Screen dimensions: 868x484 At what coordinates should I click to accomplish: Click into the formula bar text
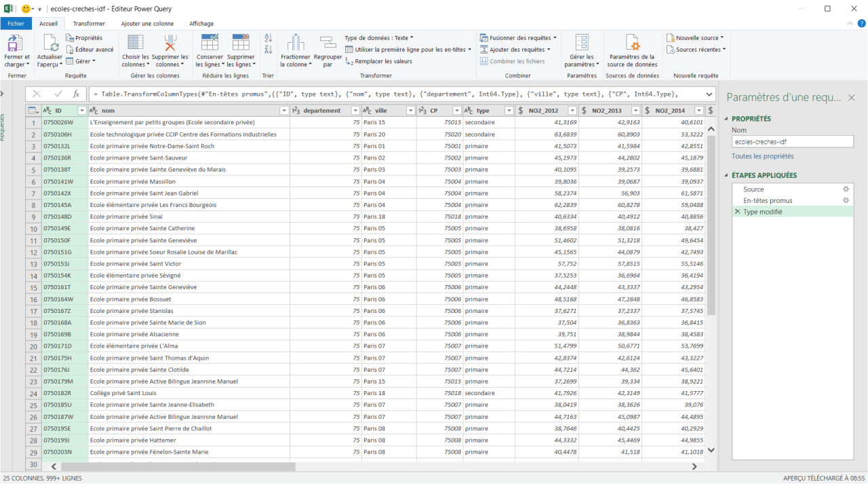point(395,94)
